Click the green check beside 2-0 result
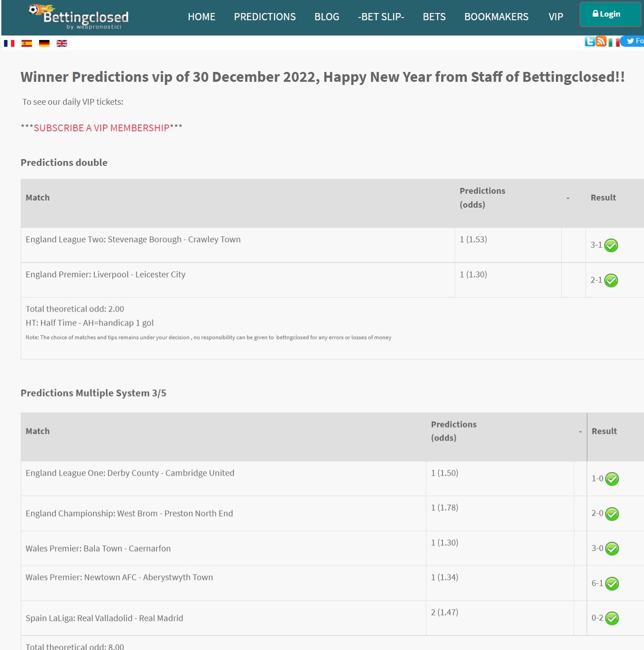 (612, 514)
